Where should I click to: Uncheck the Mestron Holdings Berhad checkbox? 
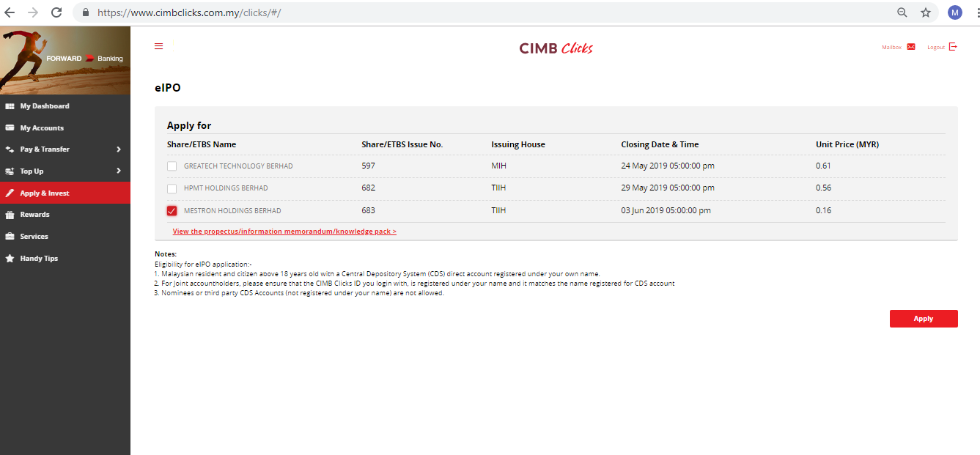tap(172, 211)
